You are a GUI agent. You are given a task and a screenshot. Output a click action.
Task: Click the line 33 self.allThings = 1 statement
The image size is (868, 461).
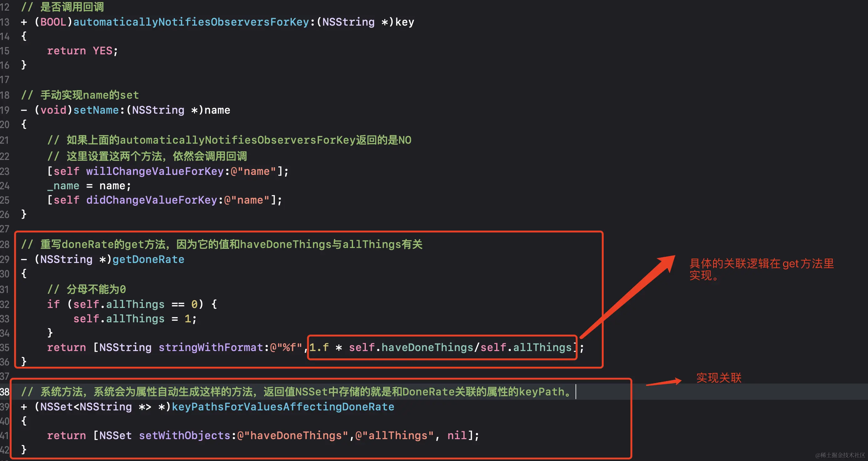tap(135, 319)
